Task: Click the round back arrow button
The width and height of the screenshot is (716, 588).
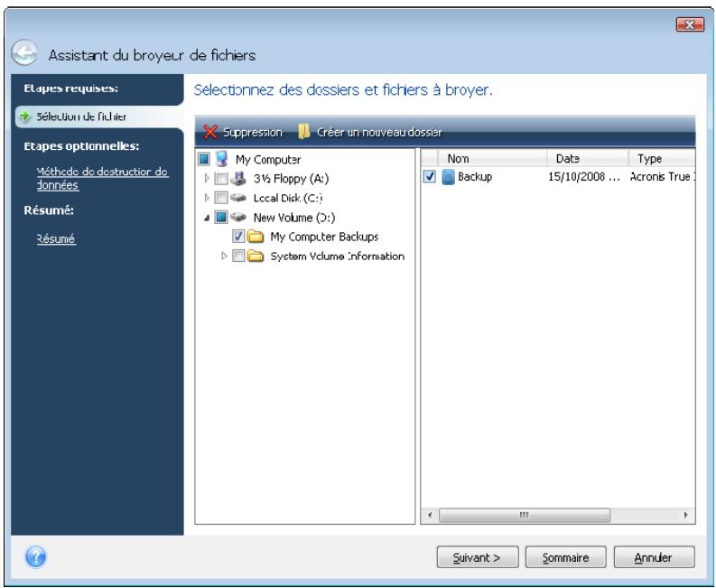Action: tap(24, 53)
